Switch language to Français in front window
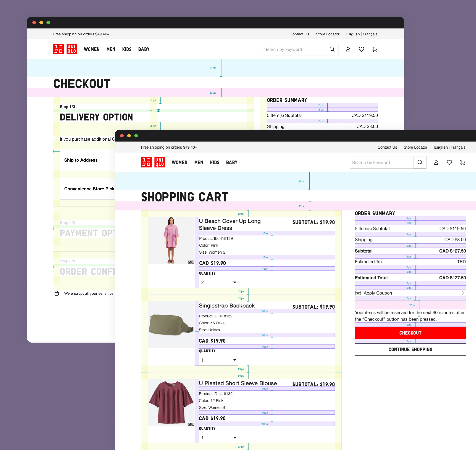 pyautogui.click(x=458, y=147)
